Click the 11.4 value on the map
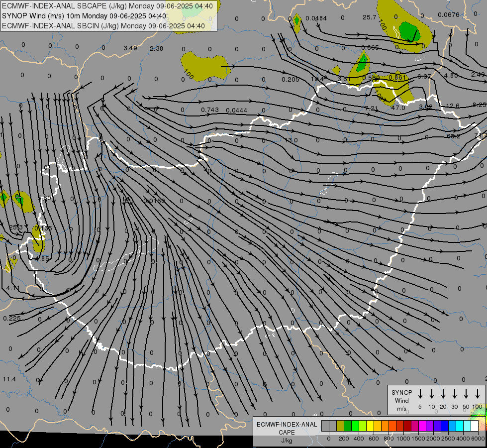The height and width of the screenshot is (448, 487). 9,379
